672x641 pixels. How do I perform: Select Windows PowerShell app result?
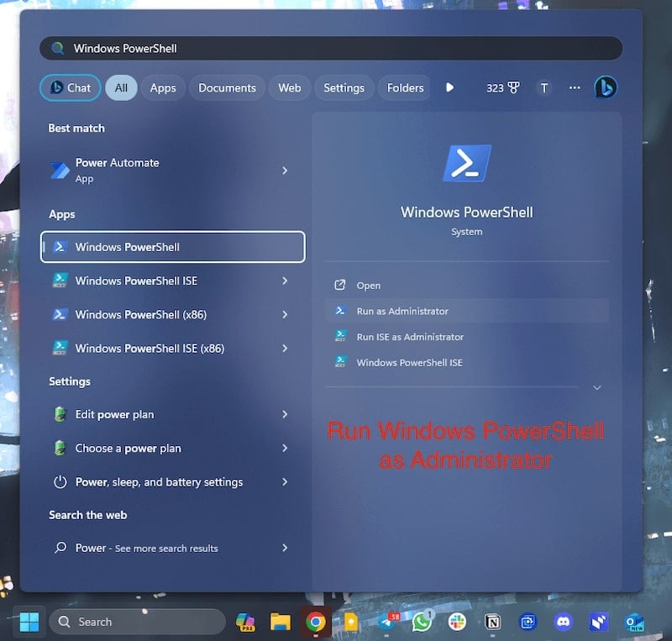coord(173,247)
